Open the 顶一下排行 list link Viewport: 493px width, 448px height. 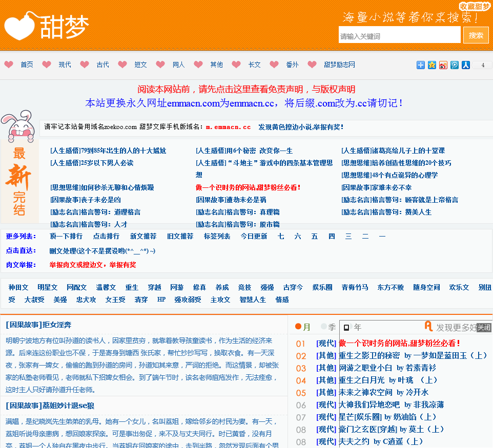pyautogui.click(x=66, y=236)
